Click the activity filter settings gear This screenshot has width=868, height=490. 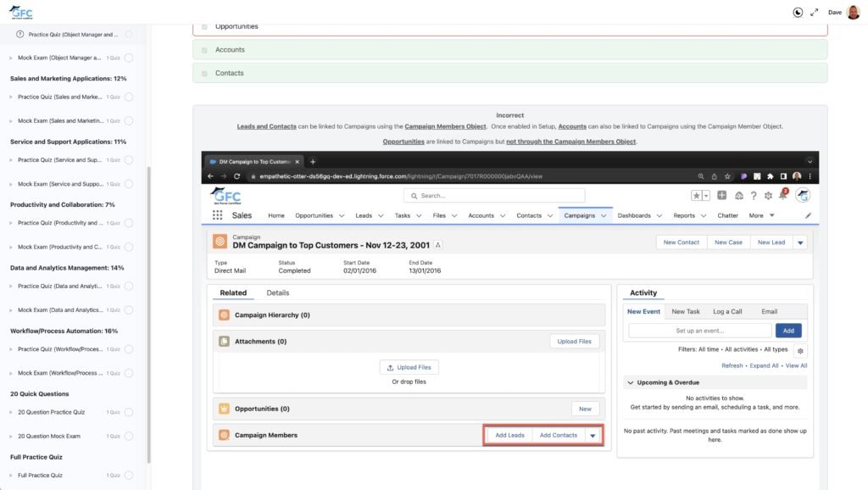(x=800, y=350)
